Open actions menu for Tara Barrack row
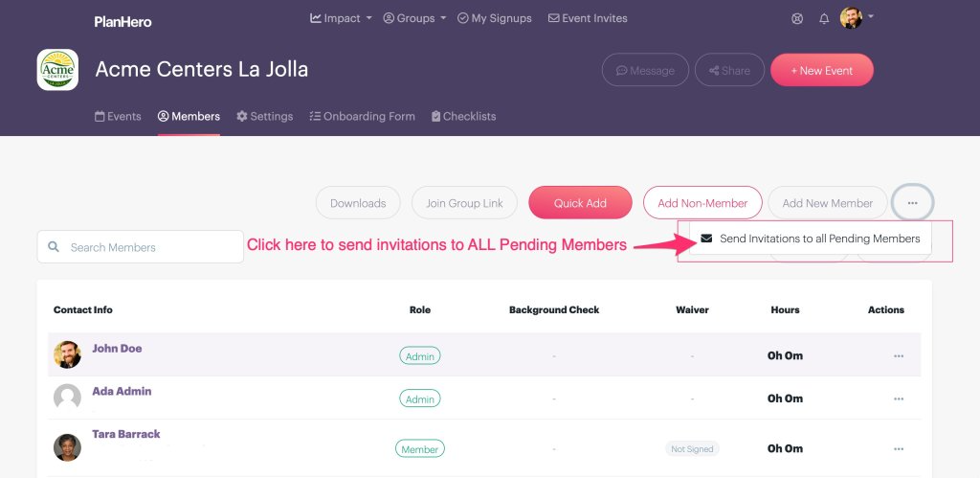Screen dimensions: 980x478 click(898, 448)
